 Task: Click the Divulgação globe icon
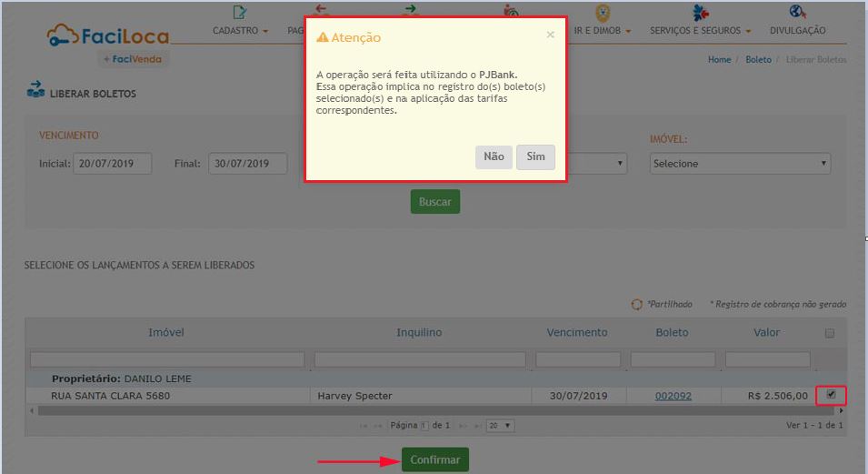[x=797, y=13]
